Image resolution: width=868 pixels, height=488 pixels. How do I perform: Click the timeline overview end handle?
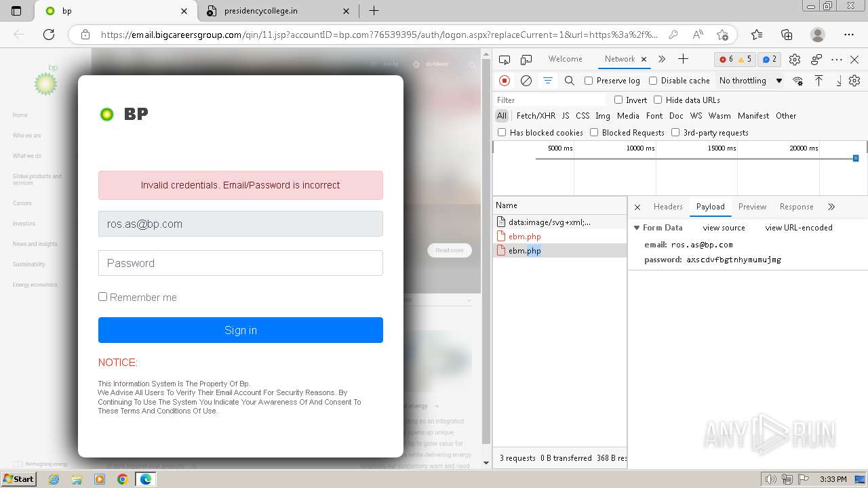pyautogui.click(x=856, y=158)
